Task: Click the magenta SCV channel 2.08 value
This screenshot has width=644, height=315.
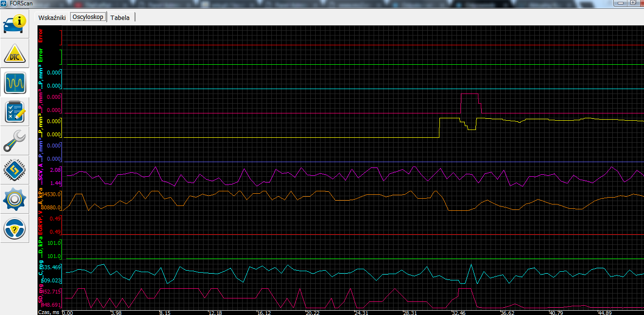Action: [x=56, y=170]
